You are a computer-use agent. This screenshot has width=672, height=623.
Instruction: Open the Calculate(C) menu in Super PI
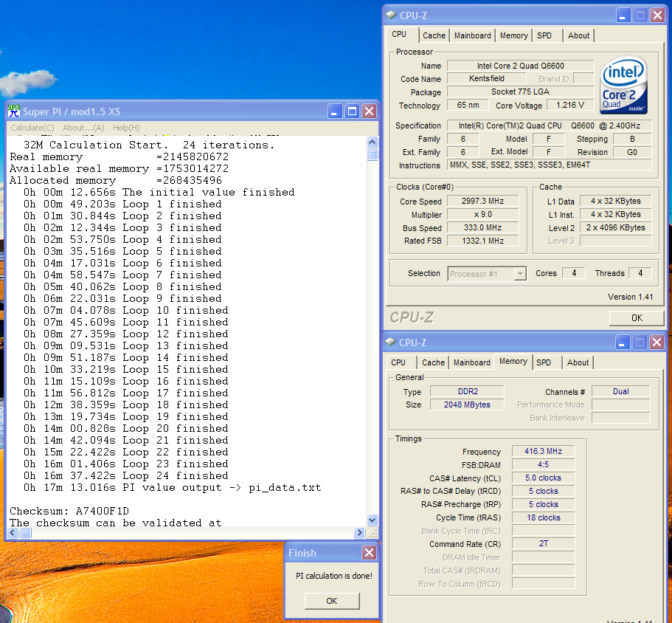pyautogui.click(x=32, y=128)
